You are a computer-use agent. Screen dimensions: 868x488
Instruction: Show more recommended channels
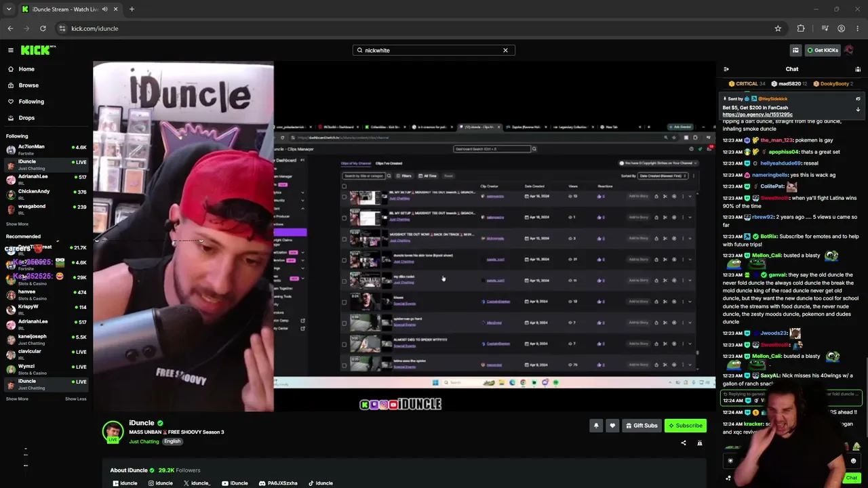pos(17,399)
